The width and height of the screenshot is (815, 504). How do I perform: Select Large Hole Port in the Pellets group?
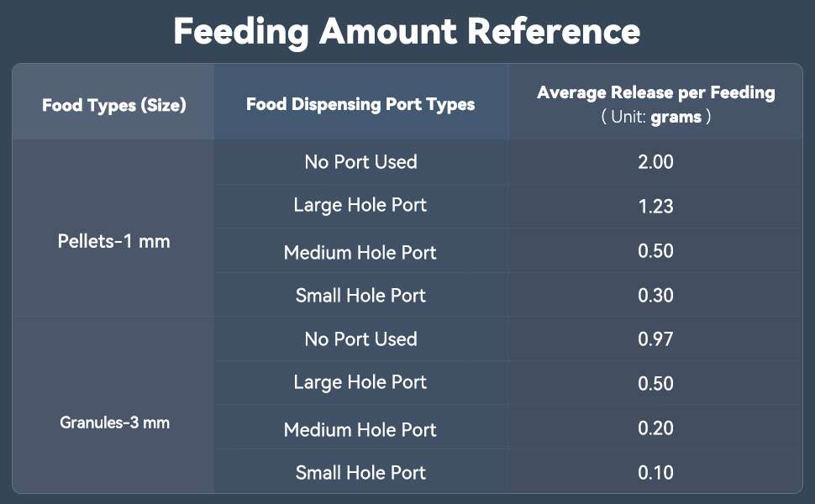point(360,205)
